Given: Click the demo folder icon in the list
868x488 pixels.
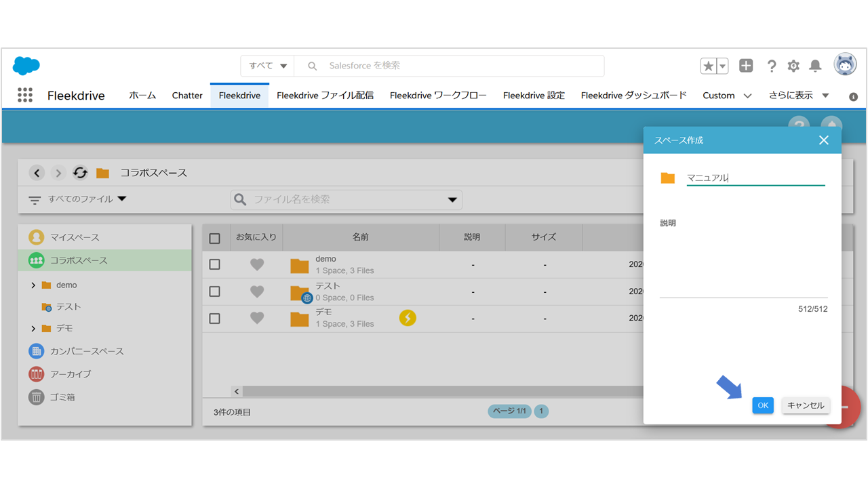Looking at the screenshot, I should [300, 265].
